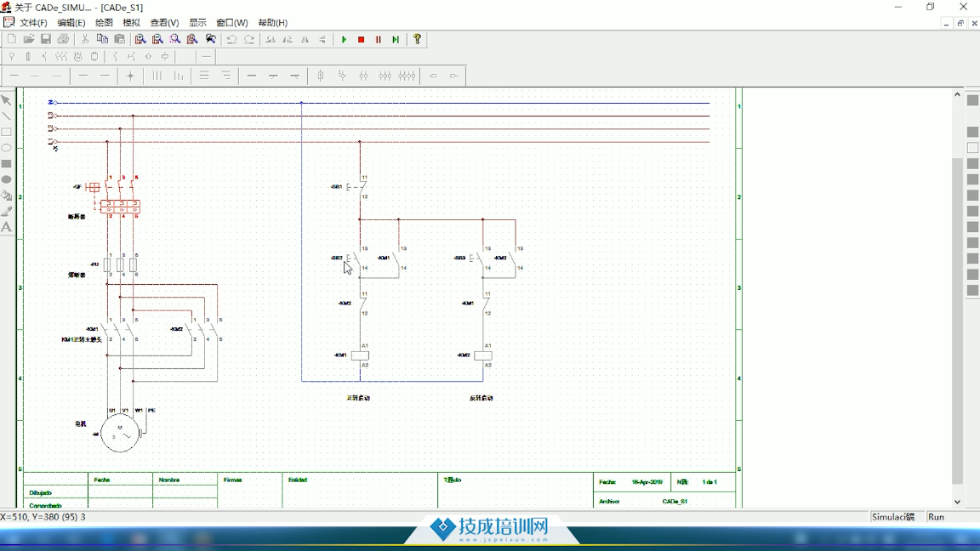This screenshot has height=551, width=980.
Task: Select the text tool marked A
Action: [6, 227]
